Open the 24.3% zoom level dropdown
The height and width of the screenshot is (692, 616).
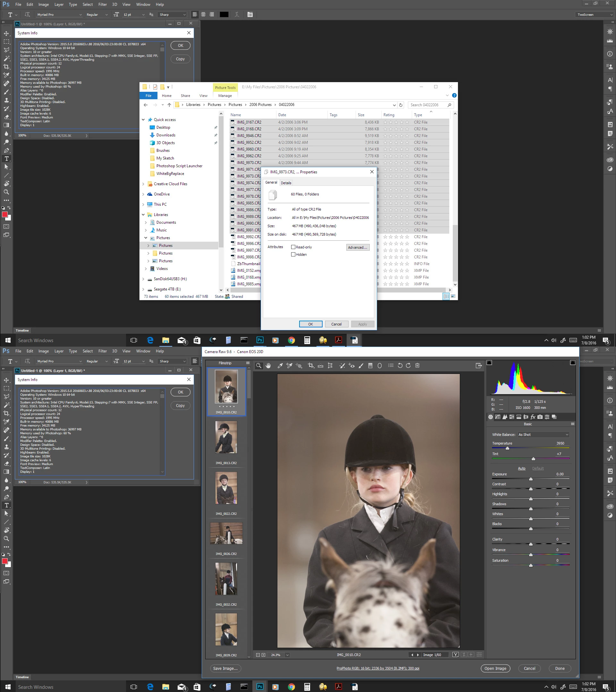(287, 655)
